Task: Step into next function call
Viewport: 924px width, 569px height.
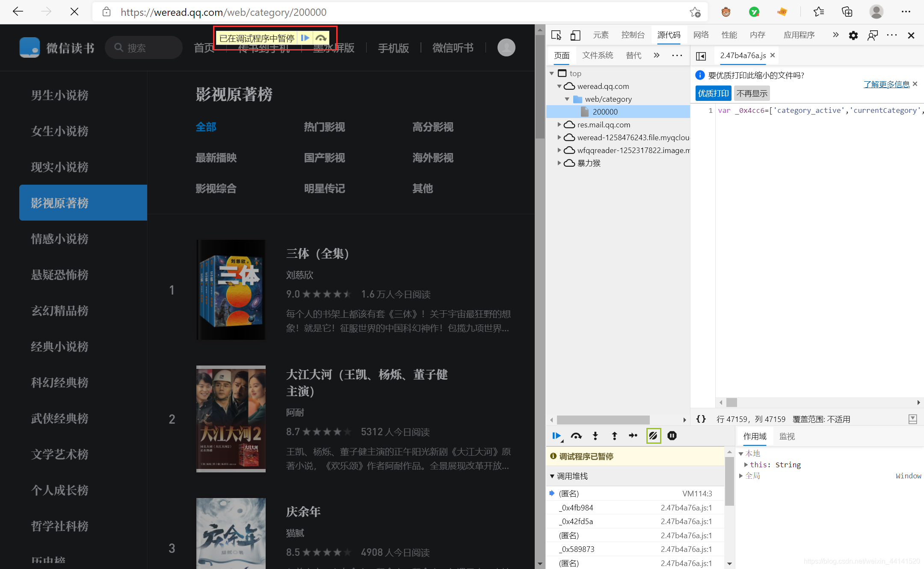Action: (595, 436)
